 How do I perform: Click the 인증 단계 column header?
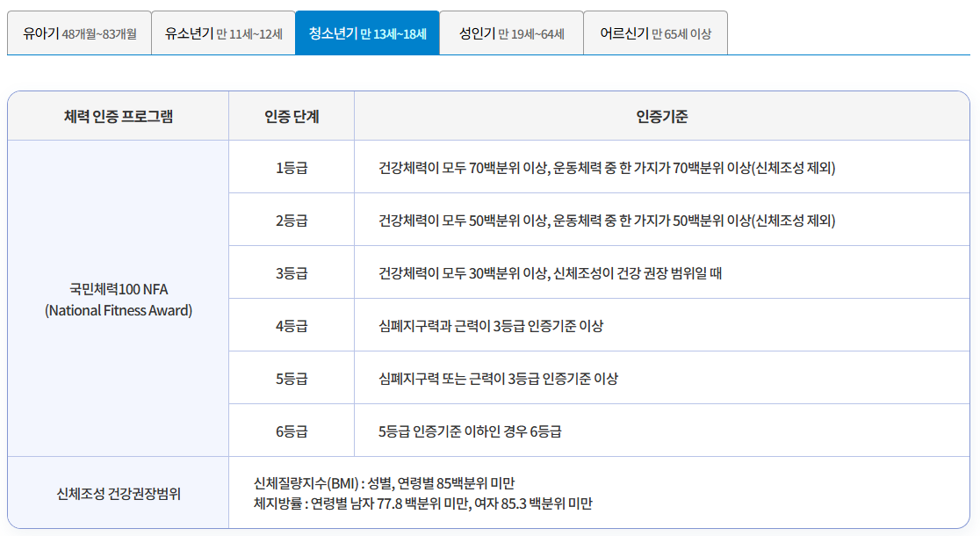[x=291, y=114]
